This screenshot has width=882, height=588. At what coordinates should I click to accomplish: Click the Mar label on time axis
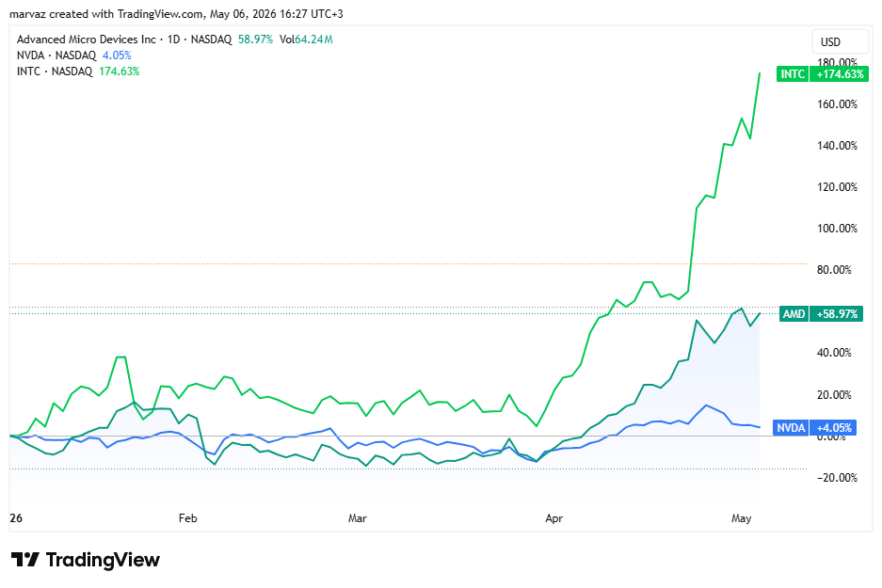(x=357, y=518)
